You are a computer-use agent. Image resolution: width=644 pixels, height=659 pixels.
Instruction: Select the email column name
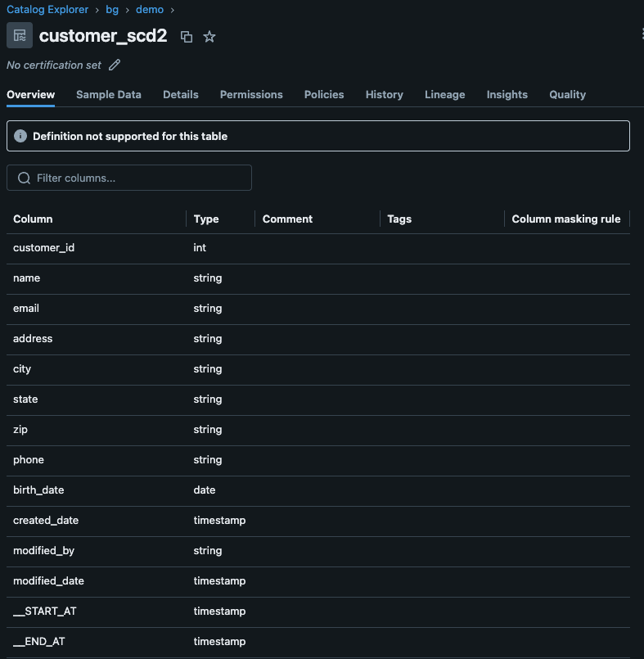(x=26, y=309)
